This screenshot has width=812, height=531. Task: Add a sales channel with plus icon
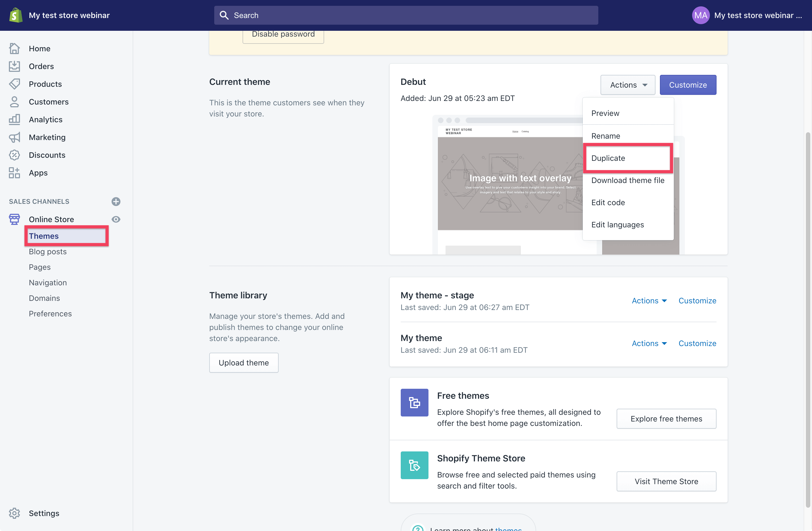coord(116,201)
